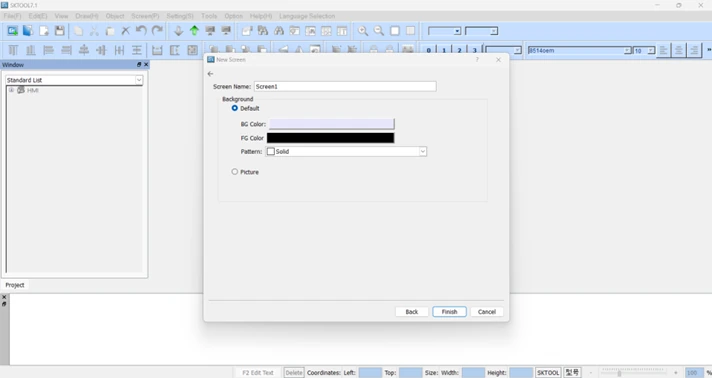Open the Option menu
Screen dimensions: 712x378
(233, 16)
